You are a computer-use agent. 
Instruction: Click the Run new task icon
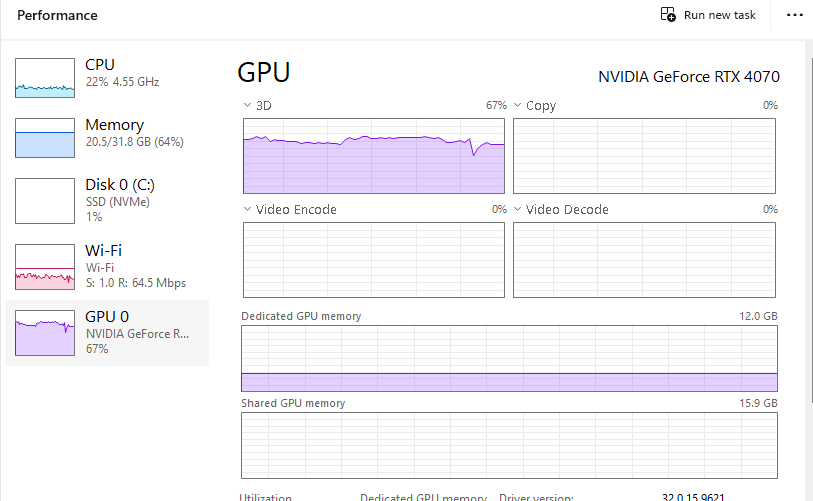pos(668,15)
